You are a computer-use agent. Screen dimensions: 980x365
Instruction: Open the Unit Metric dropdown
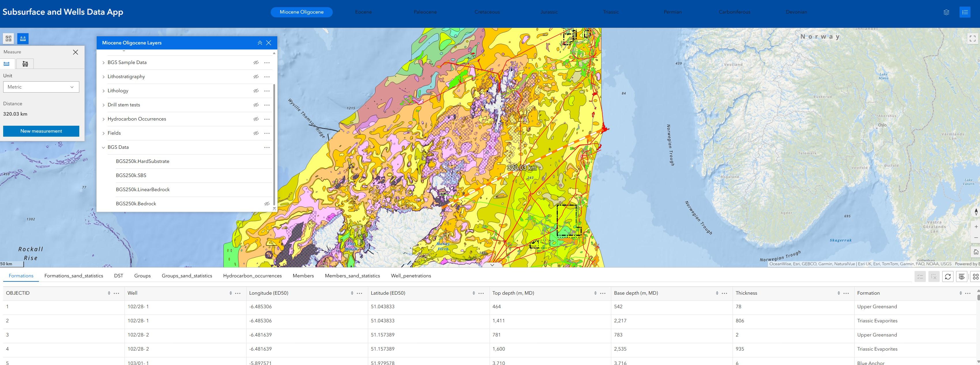(x=41, y=87)
